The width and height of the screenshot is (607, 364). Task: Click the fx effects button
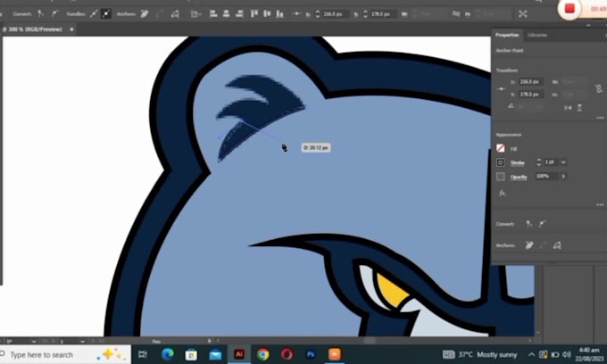click(x=503, y=193)
